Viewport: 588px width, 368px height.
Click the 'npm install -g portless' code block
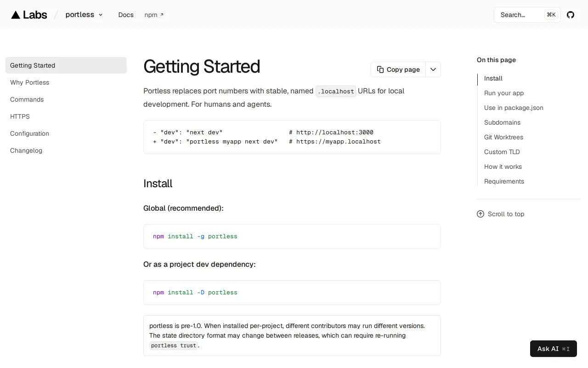292,236
